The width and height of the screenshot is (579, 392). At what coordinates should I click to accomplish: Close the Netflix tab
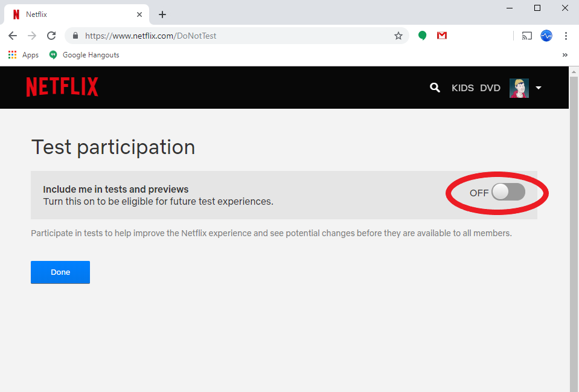(139, 14)
